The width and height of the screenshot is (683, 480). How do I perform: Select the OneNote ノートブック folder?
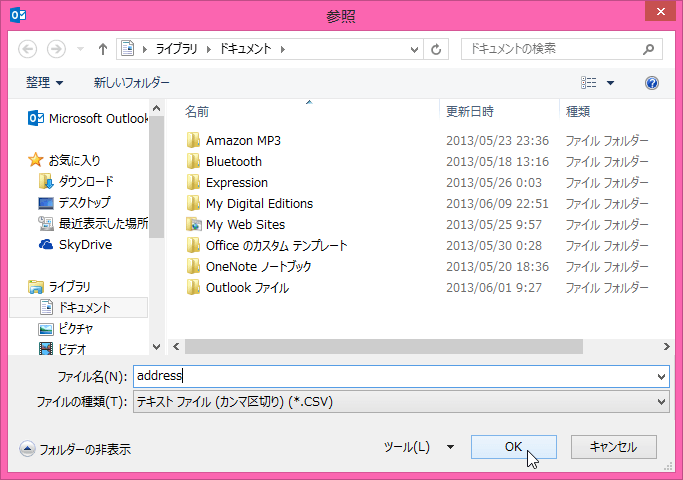259,267
